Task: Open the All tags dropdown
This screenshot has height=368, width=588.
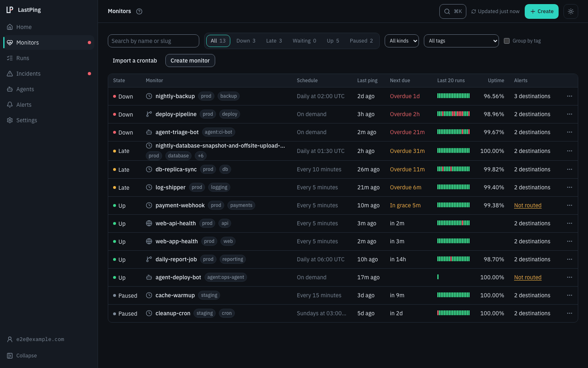Action: click(461, 41)
